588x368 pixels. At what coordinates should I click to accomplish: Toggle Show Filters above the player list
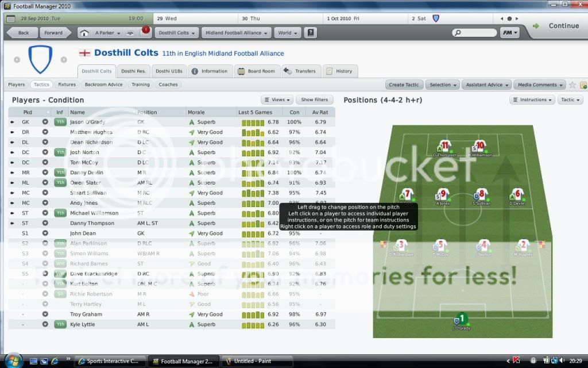pos(315,99)
